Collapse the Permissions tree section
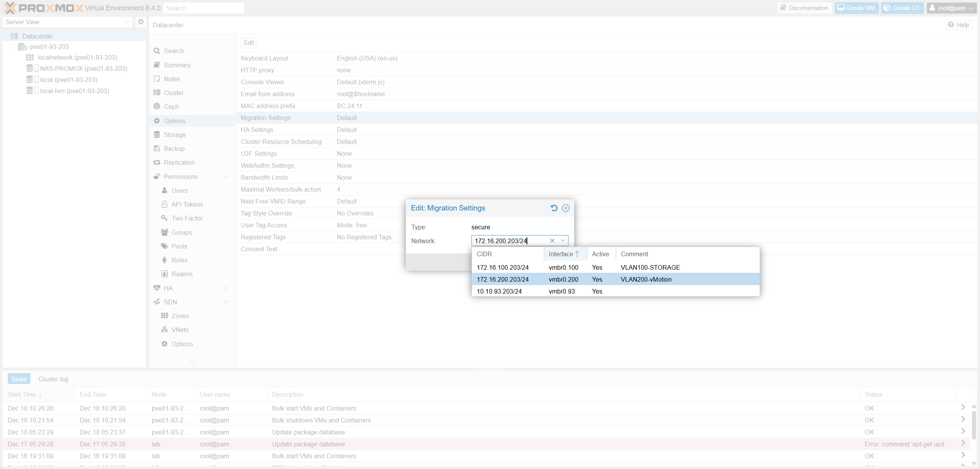The image size is (980, 469). click(x=227, y=177)
